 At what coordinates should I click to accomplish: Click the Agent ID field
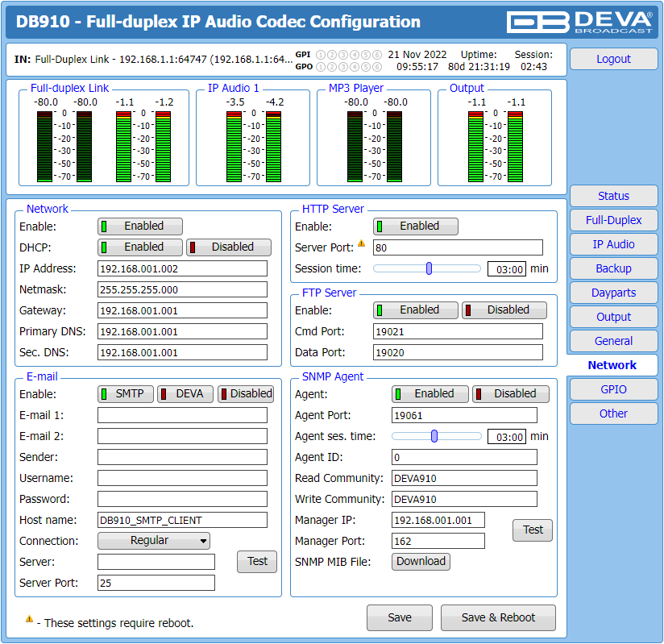464,457
